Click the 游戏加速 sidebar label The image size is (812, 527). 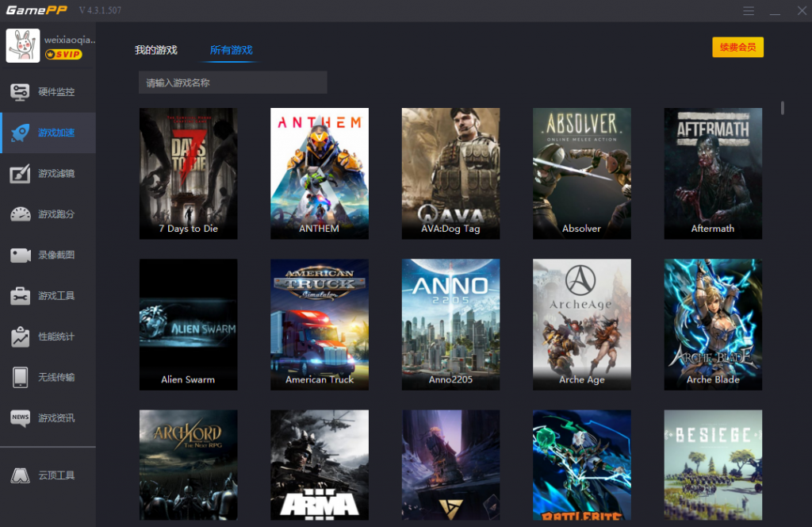pyautogui.click(x=56, y=133)
